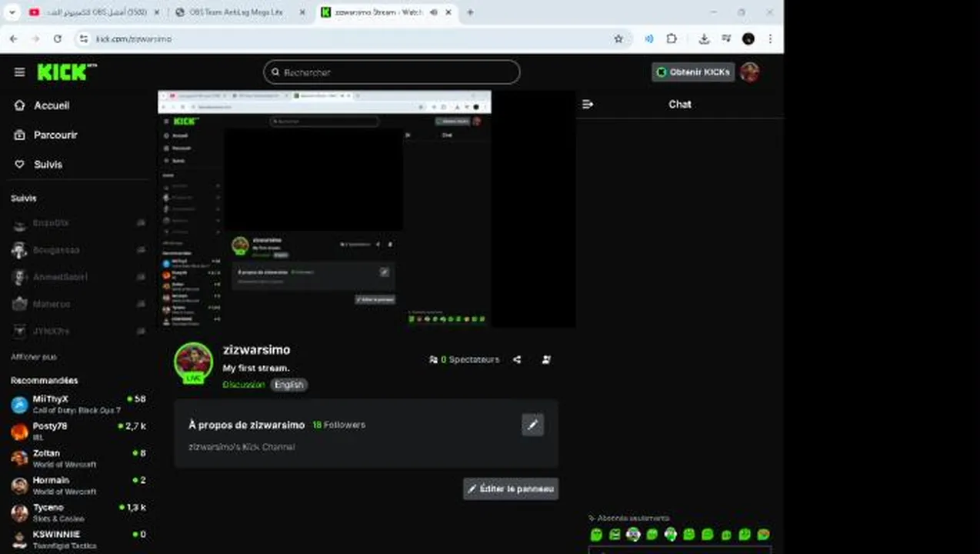Click the Tyceno avatar icon

tap(19, 513)
